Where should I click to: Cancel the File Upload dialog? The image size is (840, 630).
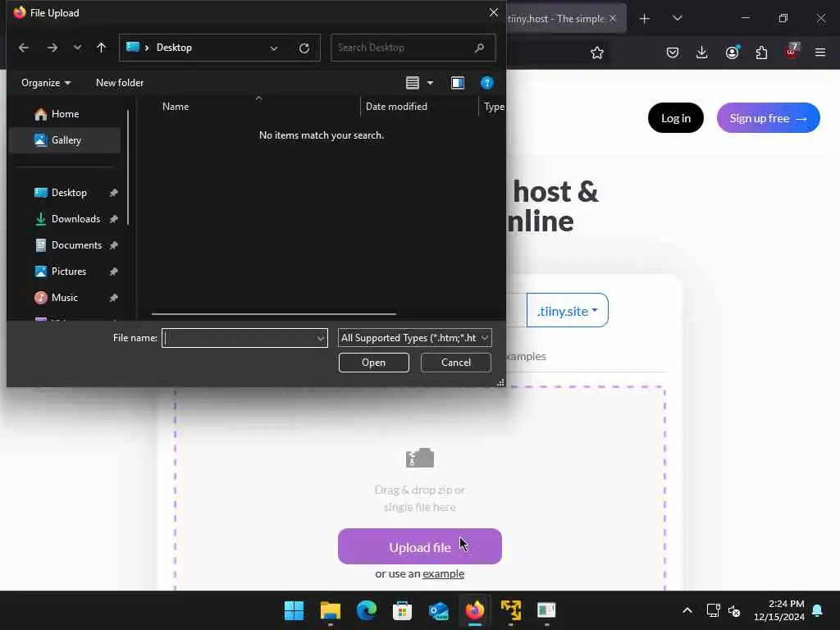click(456, 363)
